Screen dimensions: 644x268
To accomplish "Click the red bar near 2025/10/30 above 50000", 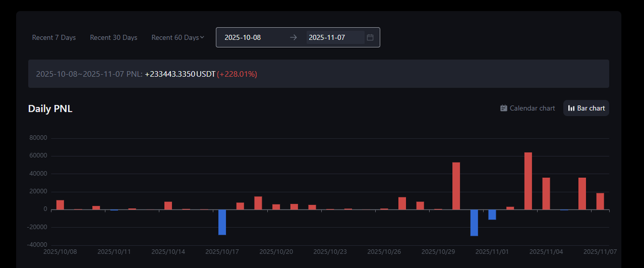I will pos(456,186).
